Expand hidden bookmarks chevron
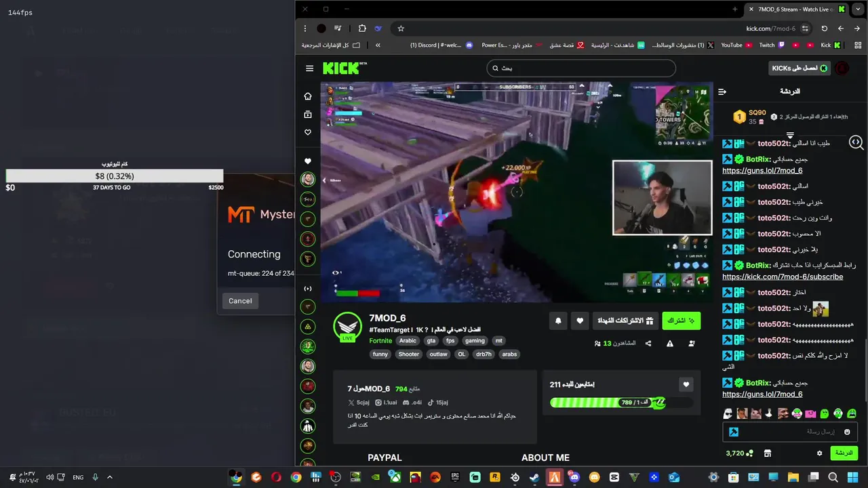868x488 pixels. [x=378, y=45]
